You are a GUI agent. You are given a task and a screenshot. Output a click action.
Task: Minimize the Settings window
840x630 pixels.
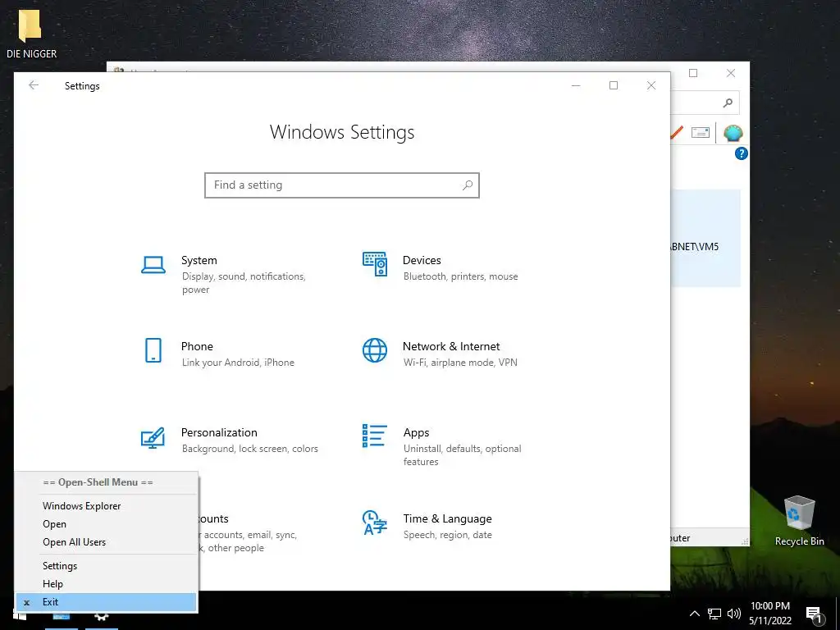coord(576,85)
